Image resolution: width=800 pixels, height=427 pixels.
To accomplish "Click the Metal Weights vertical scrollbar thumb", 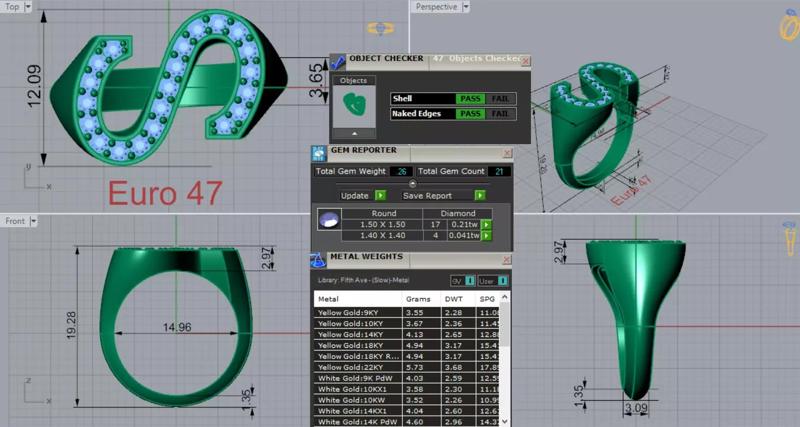I will (505, 324).
